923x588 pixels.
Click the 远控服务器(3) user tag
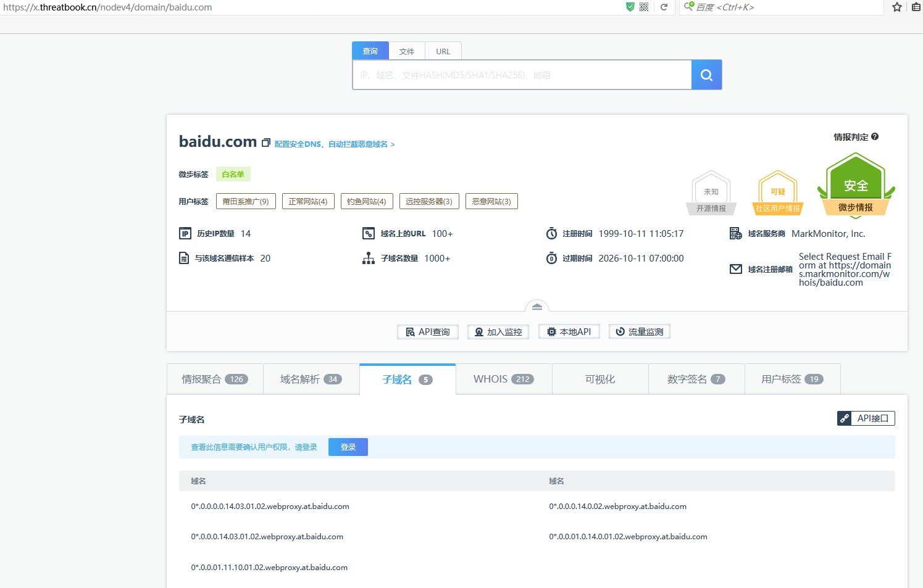point(429,201)
